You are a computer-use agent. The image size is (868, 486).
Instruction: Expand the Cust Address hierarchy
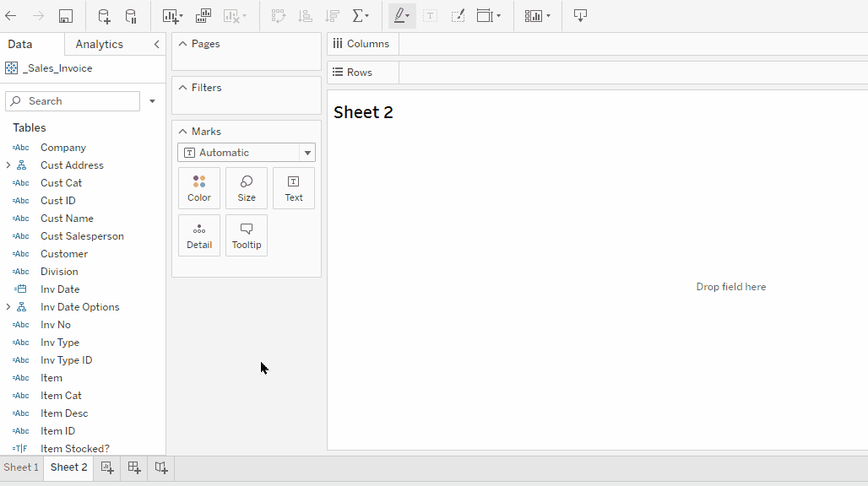[8, 165]
